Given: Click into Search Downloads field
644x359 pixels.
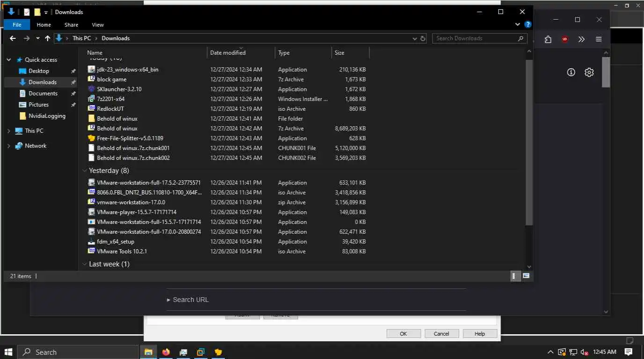Looking at the screenshot, I should [x=475, y=38].
